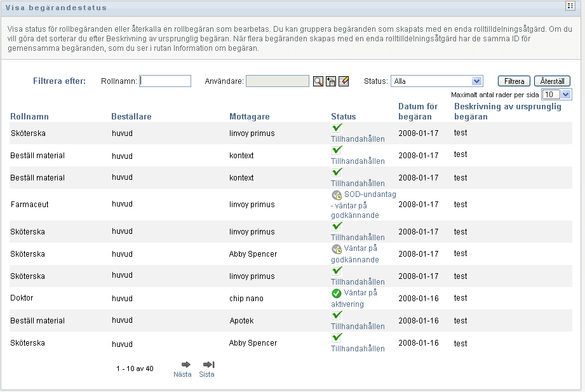The image size is (585, 392).
Task: Sort by Beställare column header
Action: 131,117
